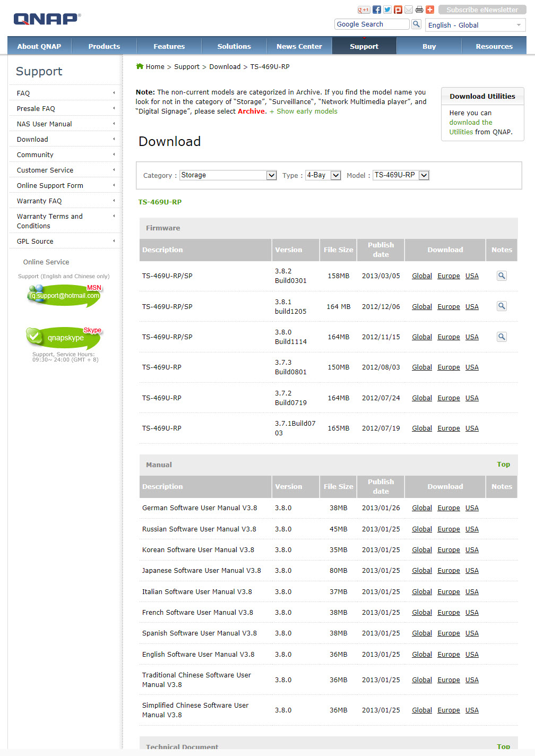Download Spanish Software User Manual from USA

472,633
